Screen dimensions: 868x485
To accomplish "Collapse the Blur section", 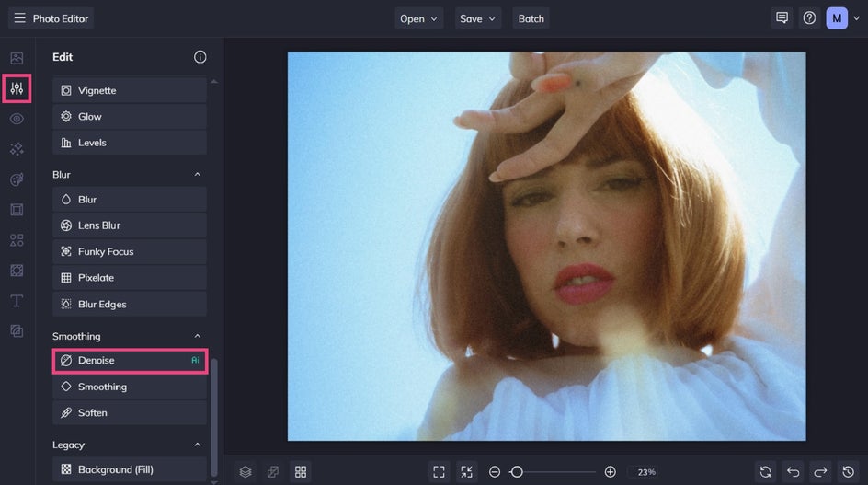I will tap(197, 174).
